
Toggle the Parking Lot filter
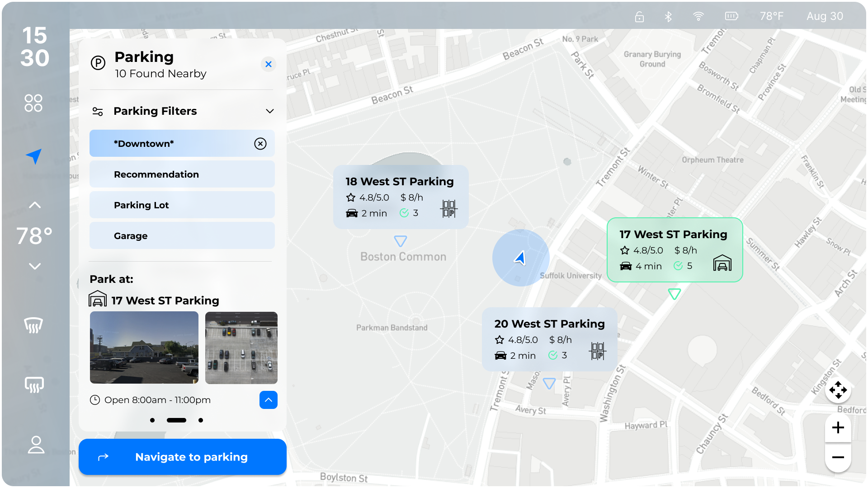[182, 205]
